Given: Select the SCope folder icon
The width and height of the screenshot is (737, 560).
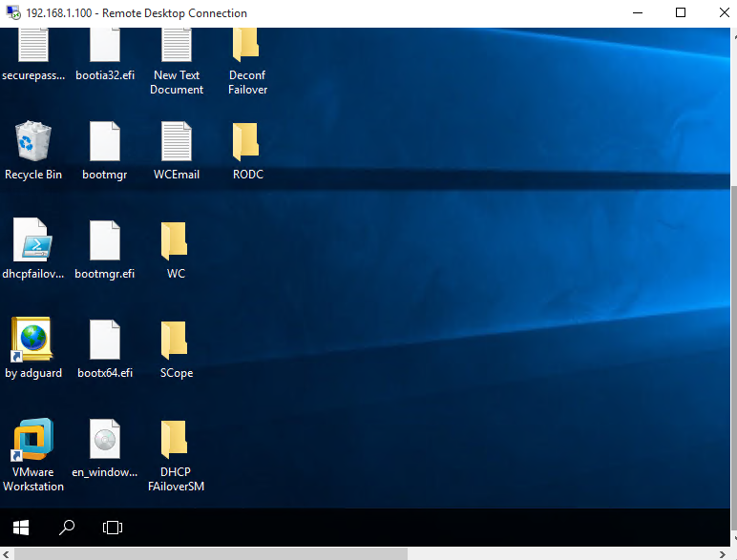Looking at the screenshot, I should (175, 340).
